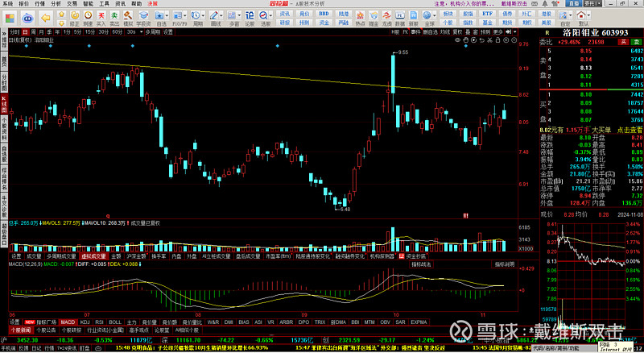Open the robot assistant icon
The height and width of the screenshot is (353, 644).
point(27,18)
